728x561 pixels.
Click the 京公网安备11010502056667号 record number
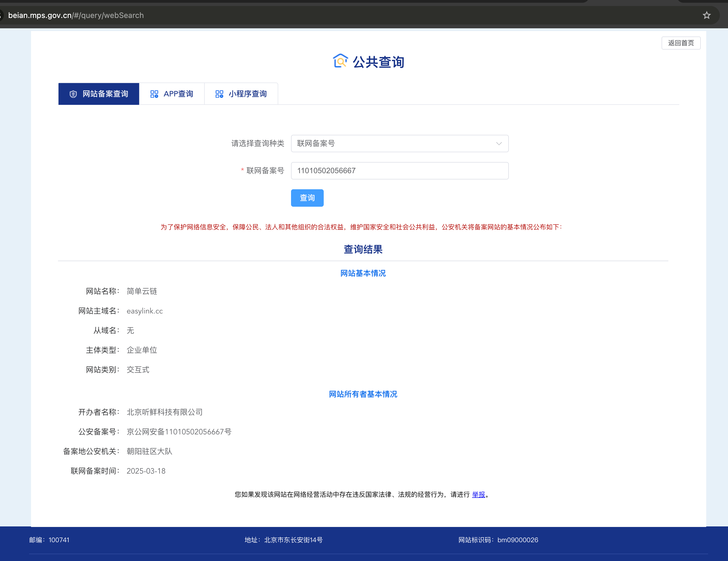(179, 432)
